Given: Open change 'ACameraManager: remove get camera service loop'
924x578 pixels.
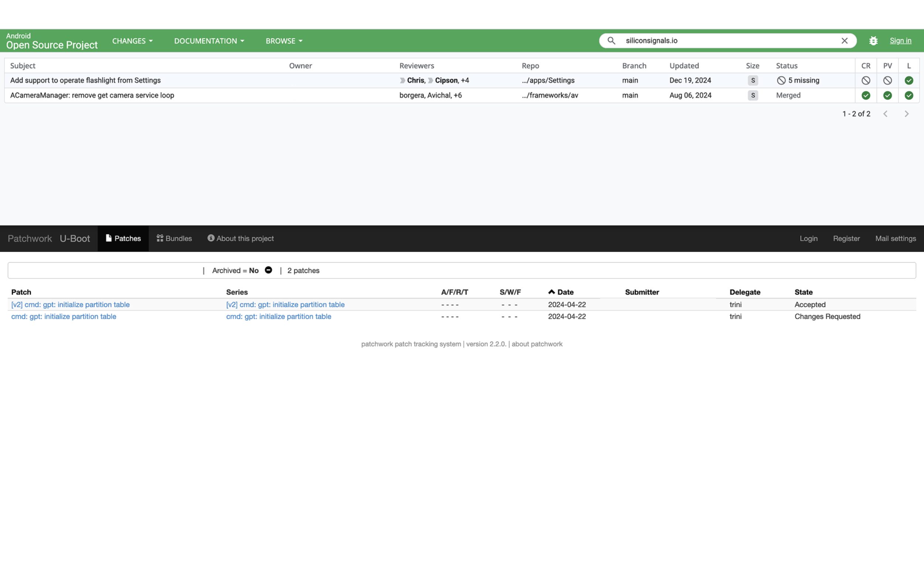Looking at the screenshot, I should pos(92,95).
